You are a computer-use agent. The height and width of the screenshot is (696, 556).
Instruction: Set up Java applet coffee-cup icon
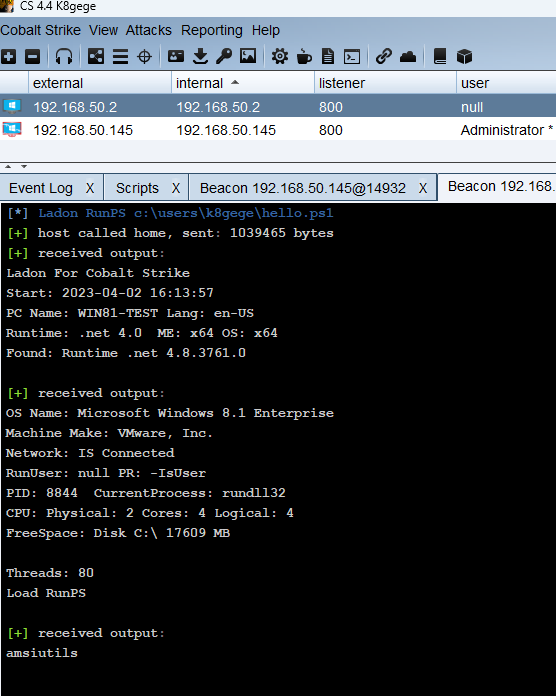304,56
